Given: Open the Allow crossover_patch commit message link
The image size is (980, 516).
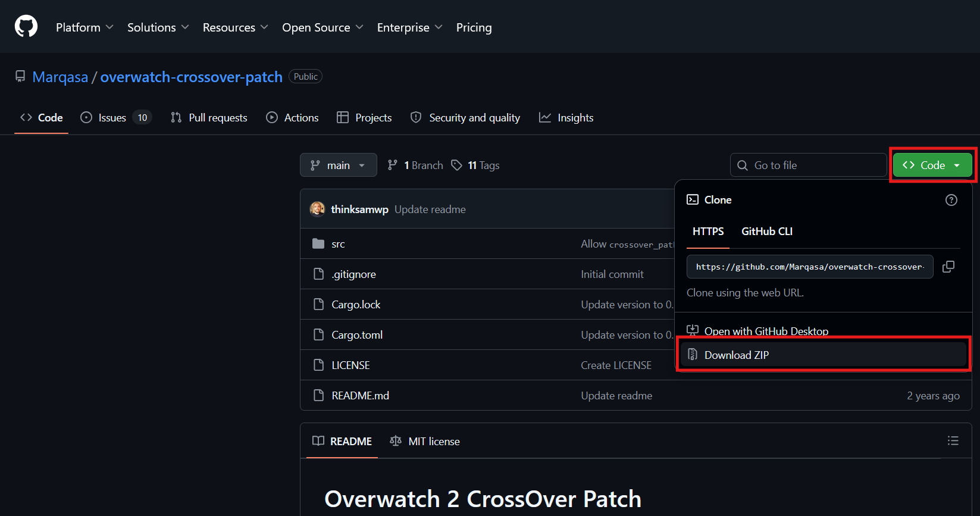Looking at the screenshot, I should [627, 244].
